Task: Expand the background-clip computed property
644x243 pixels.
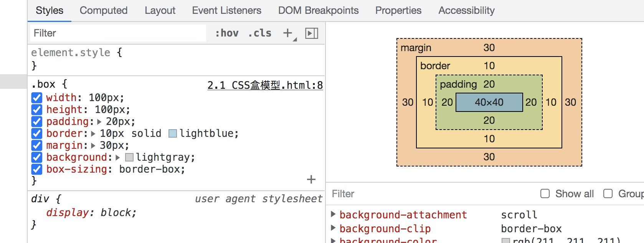Action: pos(333,228)
